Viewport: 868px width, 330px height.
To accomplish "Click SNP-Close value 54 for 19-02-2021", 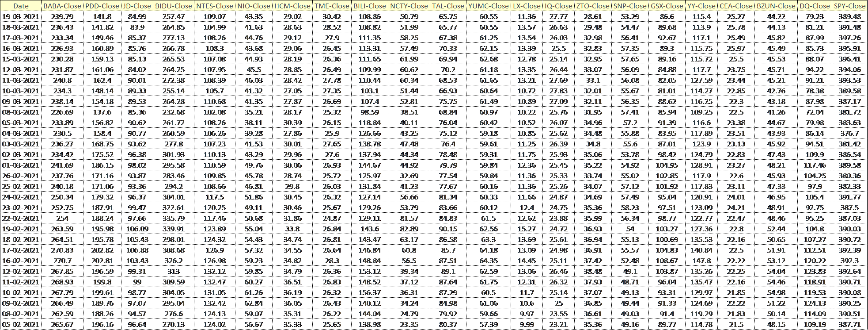I will [630, 229].
